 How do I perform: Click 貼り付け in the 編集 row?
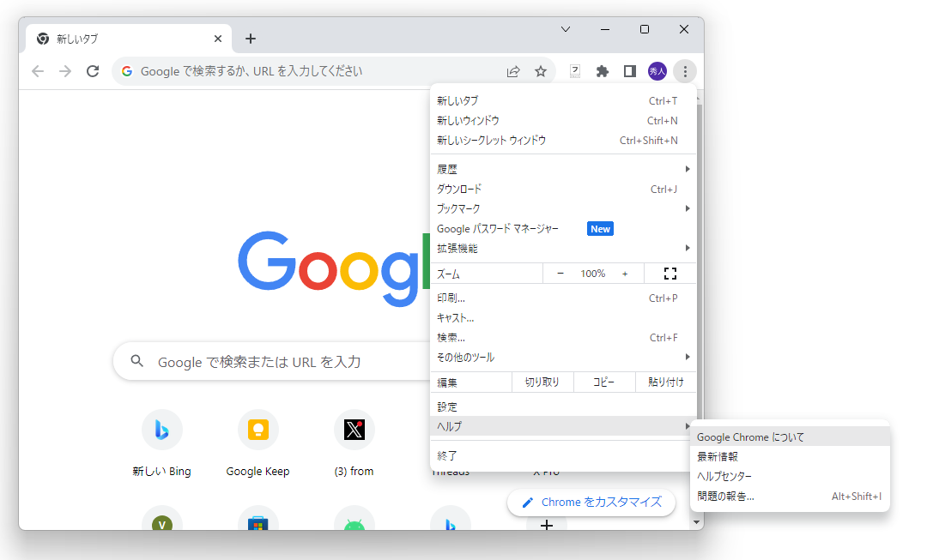(x=665, y=382)
